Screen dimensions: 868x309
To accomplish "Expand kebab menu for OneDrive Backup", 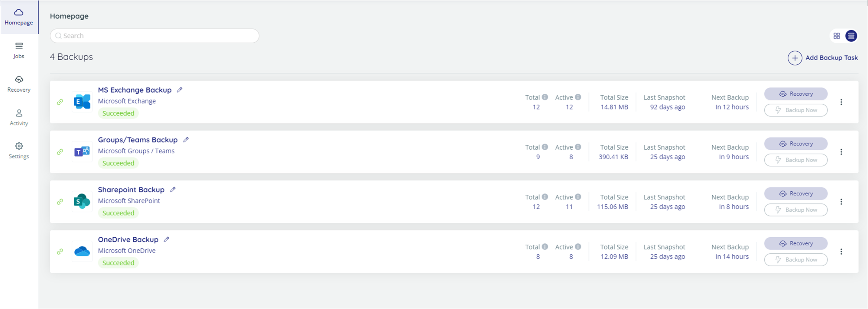I will (841, 251).
